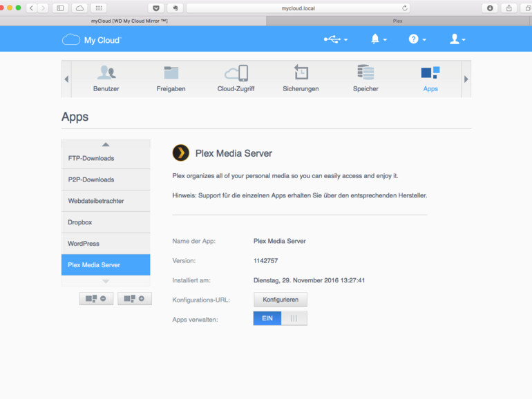
Task: Click version number 1142757
Action: (x=266, y=261)
